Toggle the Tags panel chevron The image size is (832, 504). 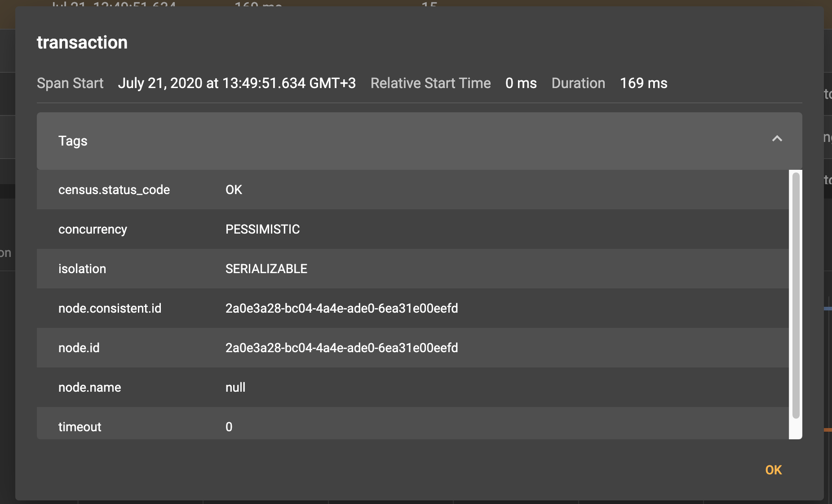777,139
